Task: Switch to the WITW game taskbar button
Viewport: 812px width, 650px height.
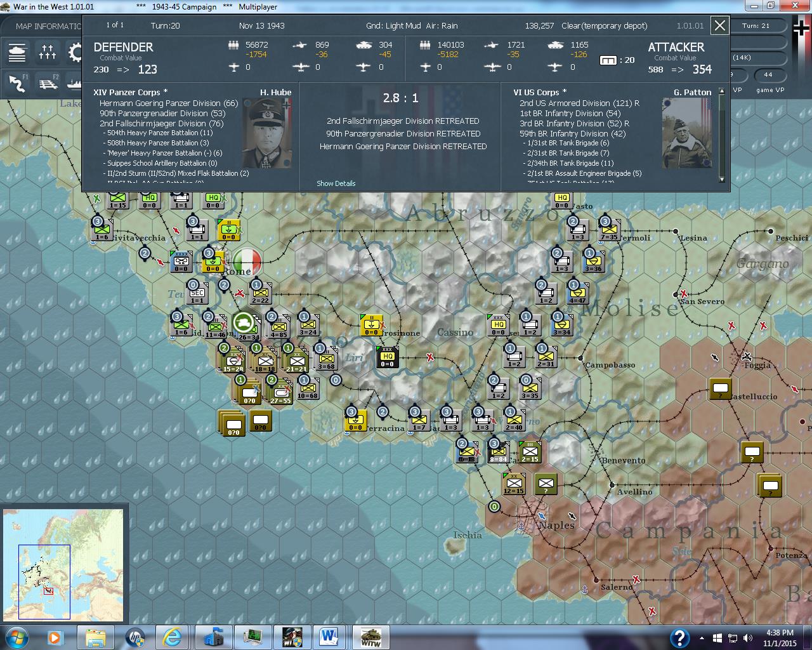Action: click(369, 637)
